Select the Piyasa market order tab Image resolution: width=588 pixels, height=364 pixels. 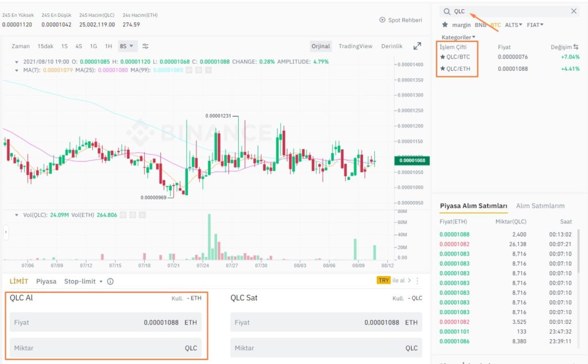click(46, 281)
